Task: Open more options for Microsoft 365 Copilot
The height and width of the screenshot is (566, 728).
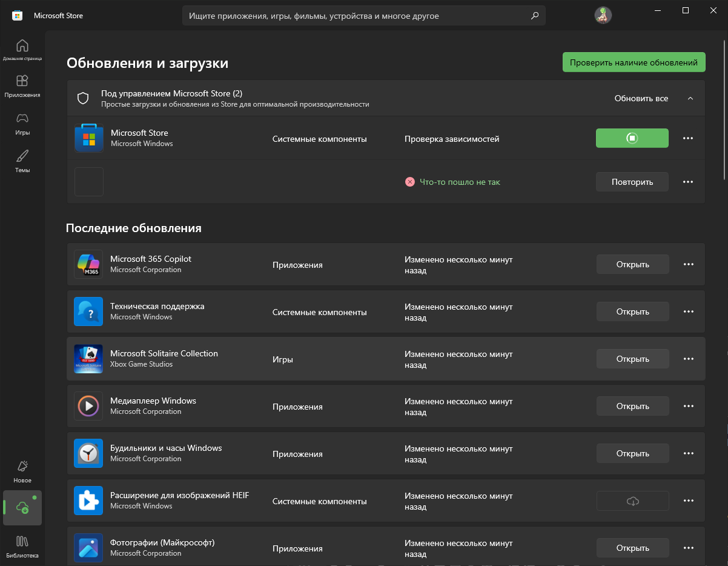Action: coord(689,264)
